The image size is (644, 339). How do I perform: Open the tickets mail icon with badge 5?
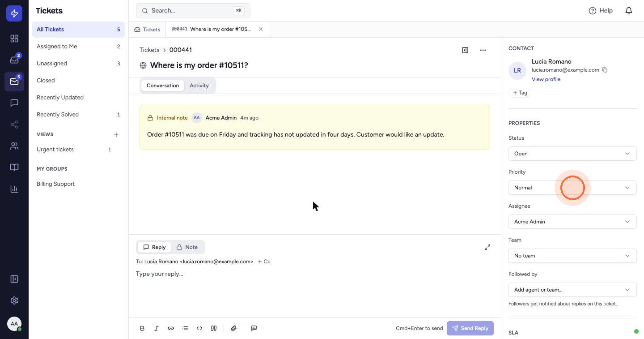pos(14,82)
